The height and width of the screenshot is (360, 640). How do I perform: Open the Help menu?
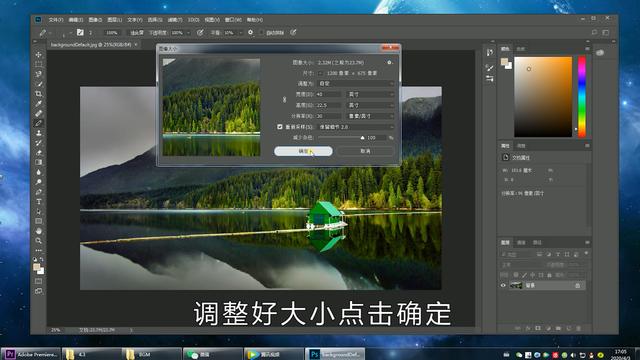tap(255, 20)
